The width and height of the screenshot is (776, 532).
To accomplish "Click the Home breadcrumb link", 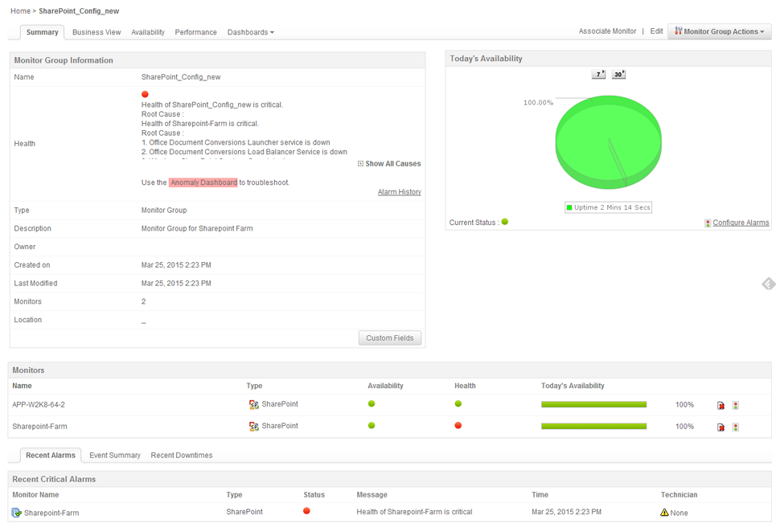I will pos(20,11).
